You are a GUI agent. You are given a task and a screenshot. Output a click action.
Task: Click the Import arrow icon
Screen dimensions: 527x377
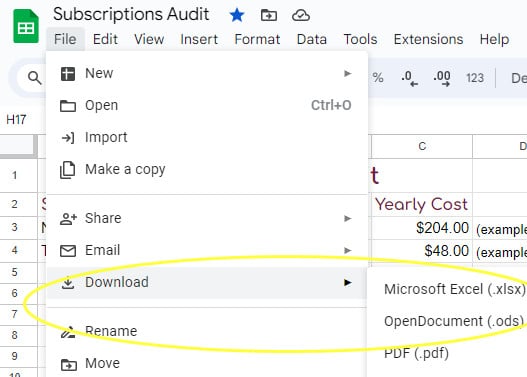(x=68, y=138)
